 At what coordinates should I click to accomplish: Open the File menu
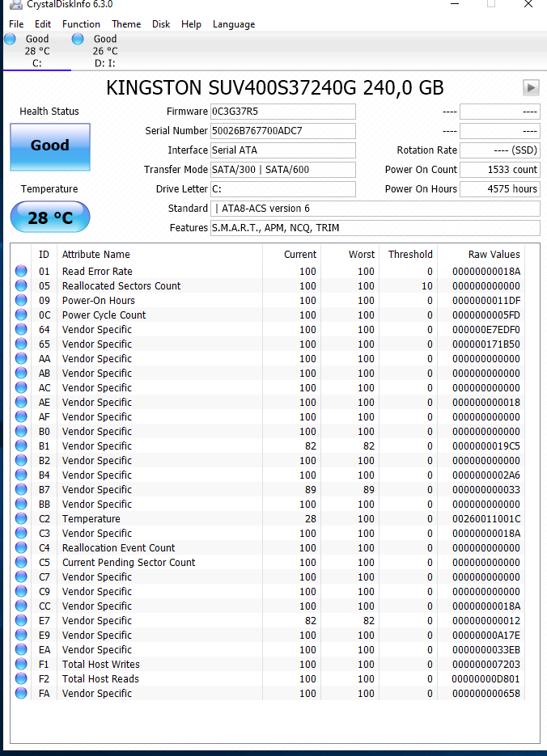point(16,24)
